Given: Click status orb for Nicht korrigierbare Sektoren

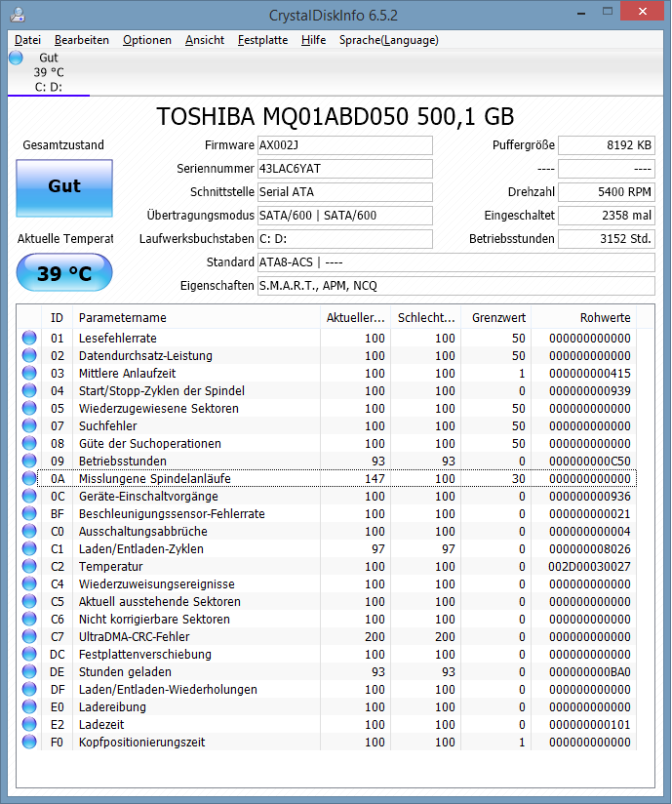Looking at the screenshot, I should (x=29, y=619).
